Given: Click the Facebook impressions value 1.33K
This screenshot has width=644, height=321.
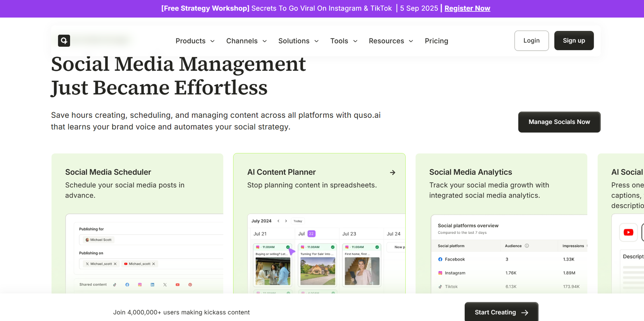Looking at the screenshot, I should point(569,259).
